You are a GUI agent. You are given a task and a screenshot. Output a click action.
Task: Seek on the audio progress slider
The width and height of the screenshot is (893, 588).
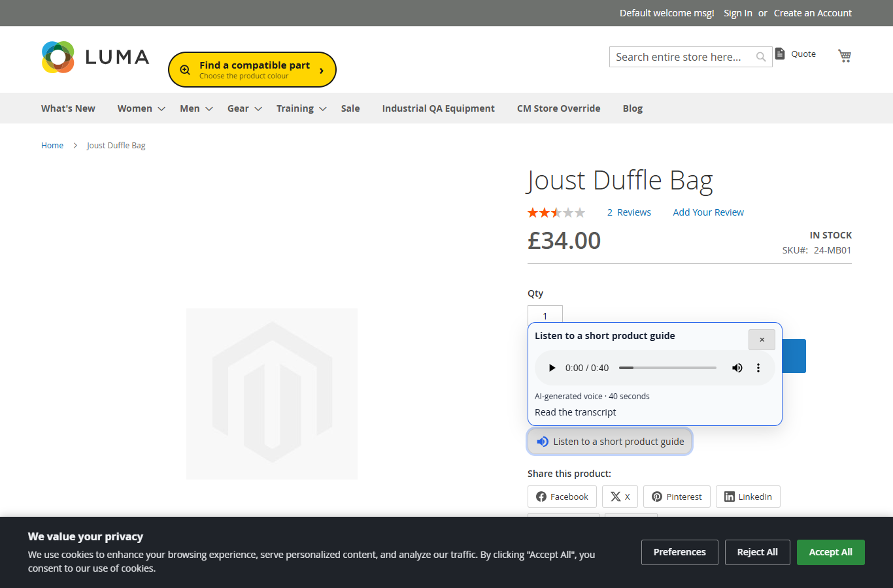(x=667, y=368)
